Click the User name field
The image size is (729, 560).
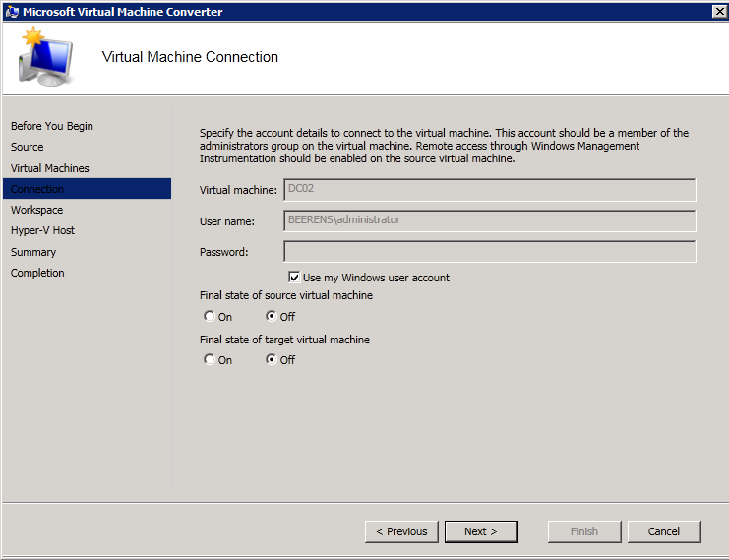(x=490, y=220)
